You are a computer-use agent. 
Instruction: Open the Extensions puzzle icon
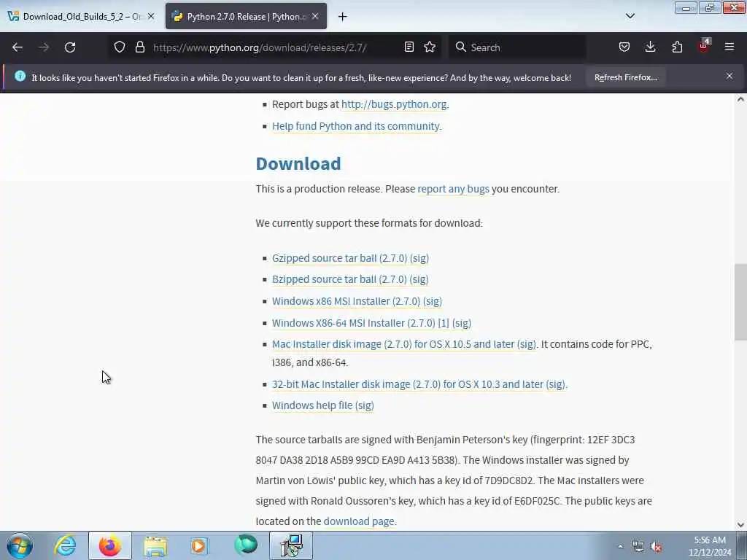coord(677,47)
